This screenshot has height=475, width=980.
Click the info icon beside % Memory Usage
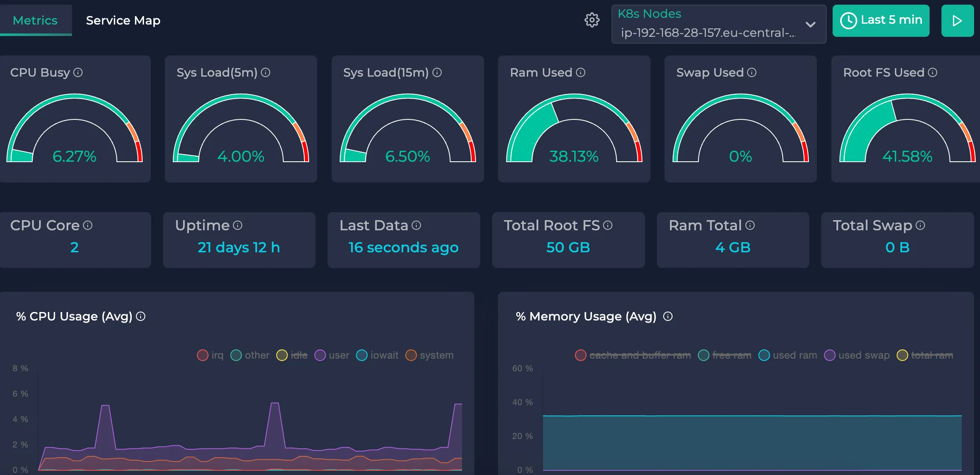click(x=668, y=316)
